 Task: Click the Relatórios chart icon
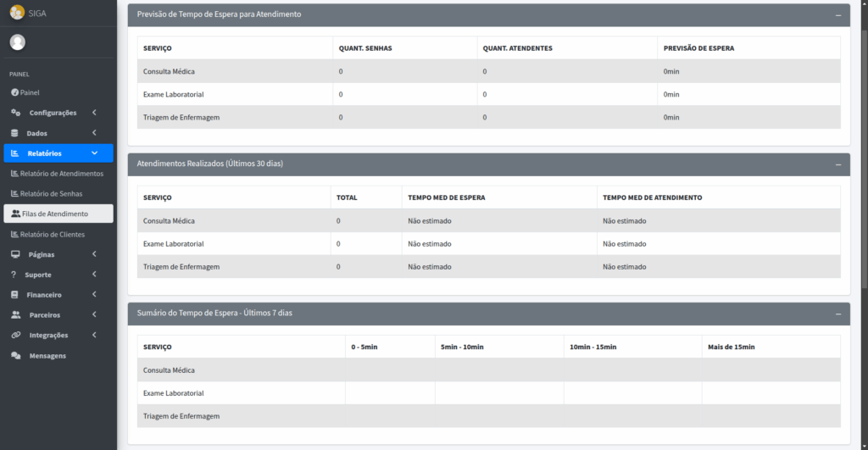coord(15,153)
